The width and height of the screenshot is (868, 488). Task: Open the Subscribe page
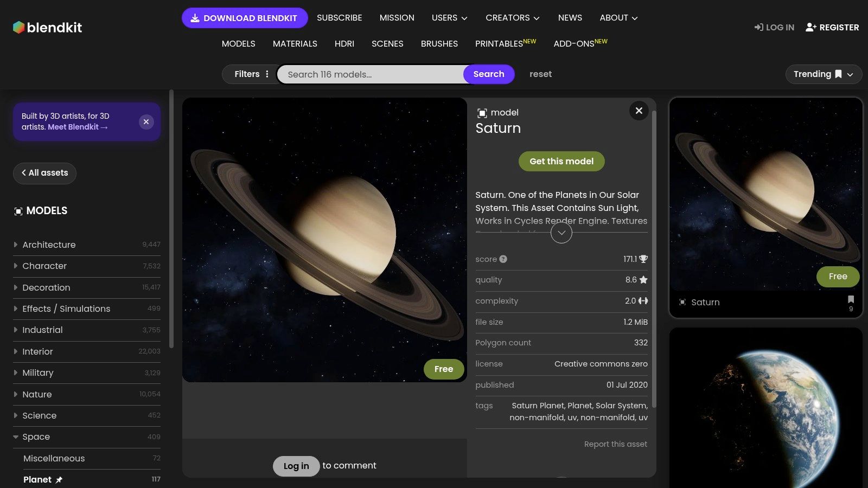pyautogui.click(x=339, y=18)
